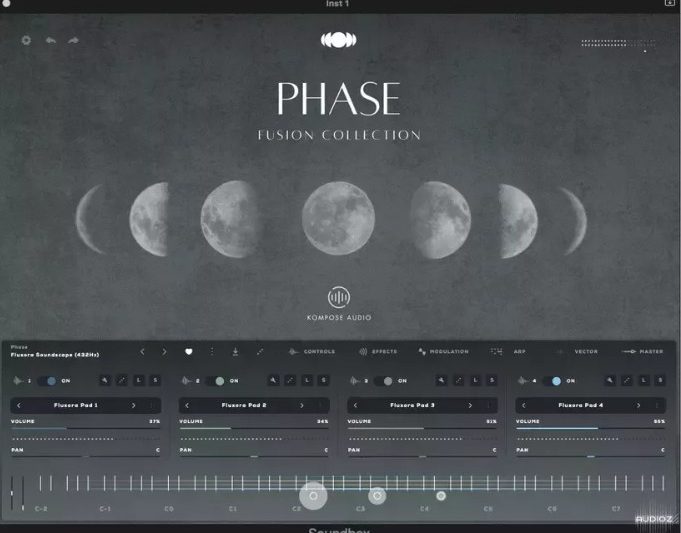Click the small note marker near C4
Image resolution: width=681 pixels, height=533 pixels.
pos(441,496)
